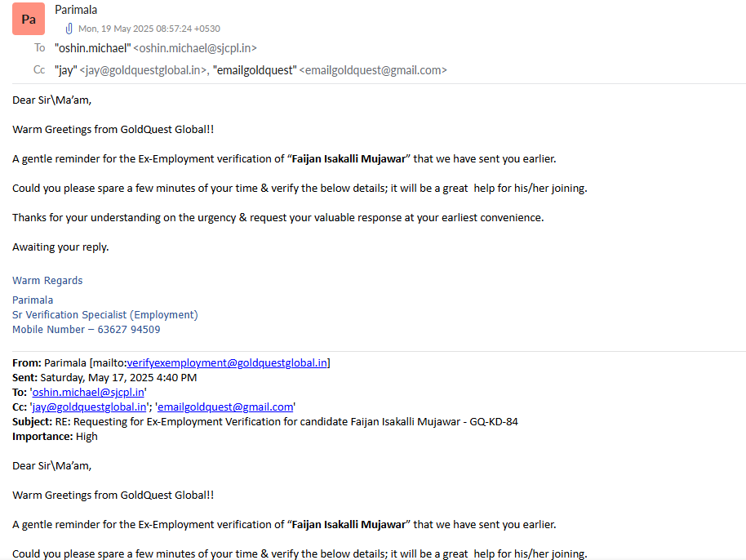Click the To label in header
Screen dimensions: 746x560
[39, 47]
